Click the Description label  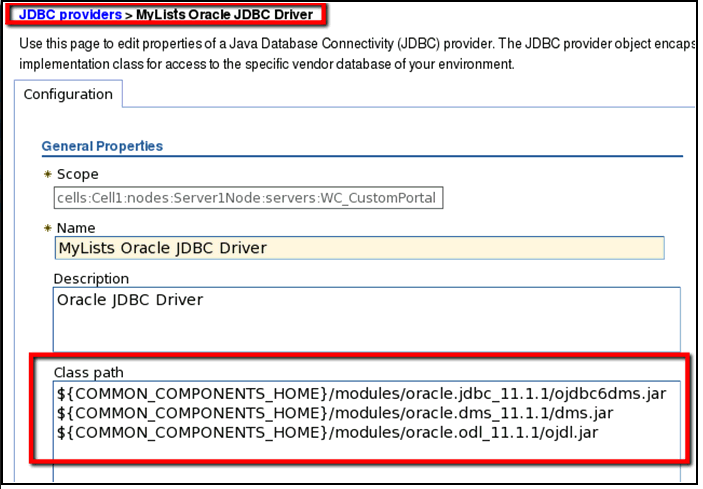pos(91,279)
